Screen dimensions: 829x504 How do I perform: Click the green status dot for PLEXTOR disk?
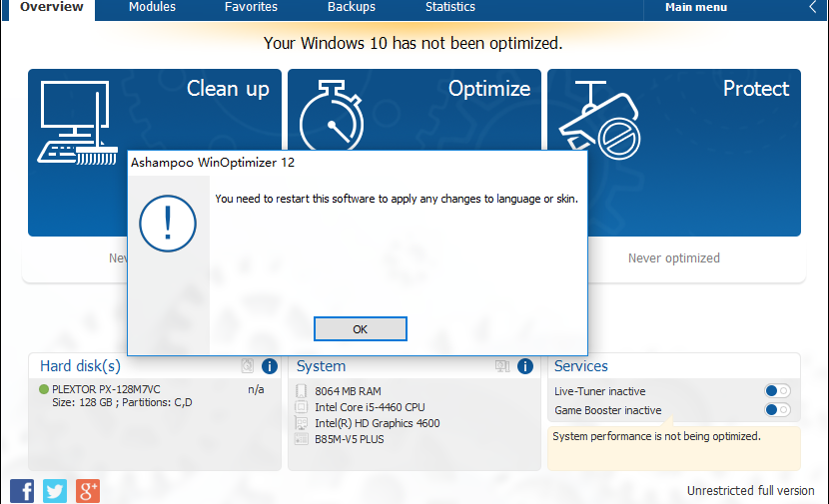point(44,389)
